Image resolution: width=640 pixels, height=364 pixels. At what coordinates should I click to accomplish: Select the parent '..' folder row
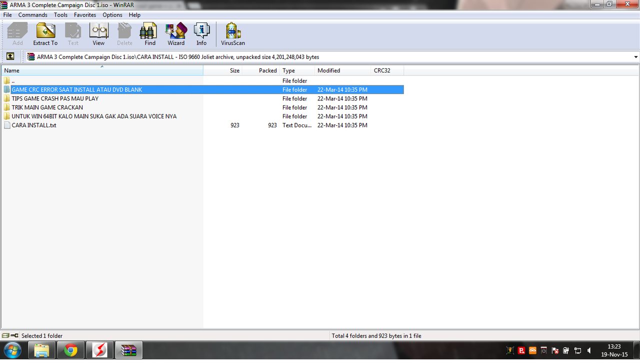(x=202, y=81)
